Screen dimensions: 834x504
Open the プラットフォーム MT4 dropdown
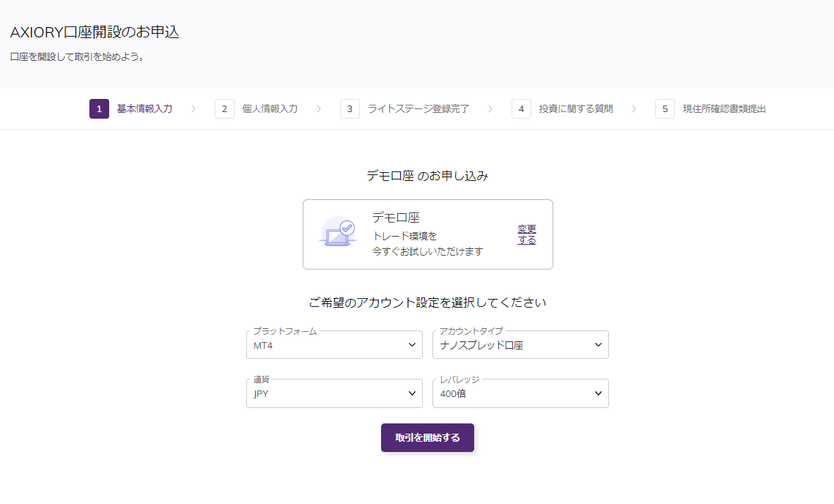(x=334, y=344)
